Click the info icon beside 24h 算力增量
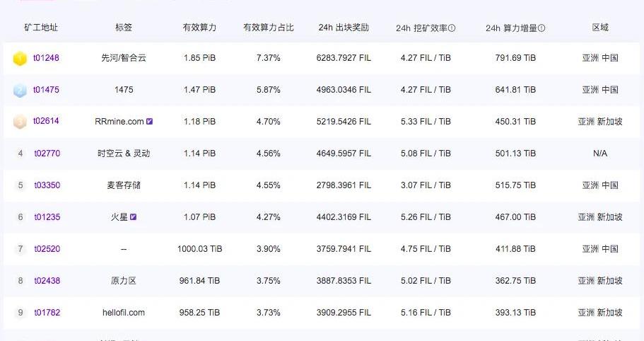Screen dimensions: 644x341 pos(541,28)
